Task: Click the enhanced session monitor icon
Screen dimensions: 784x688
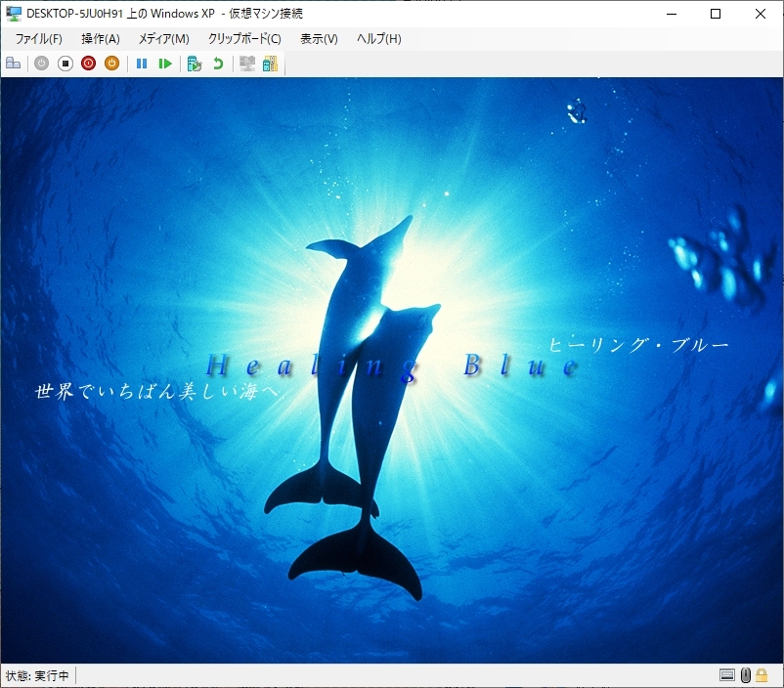Action: [x=247, y=64]
